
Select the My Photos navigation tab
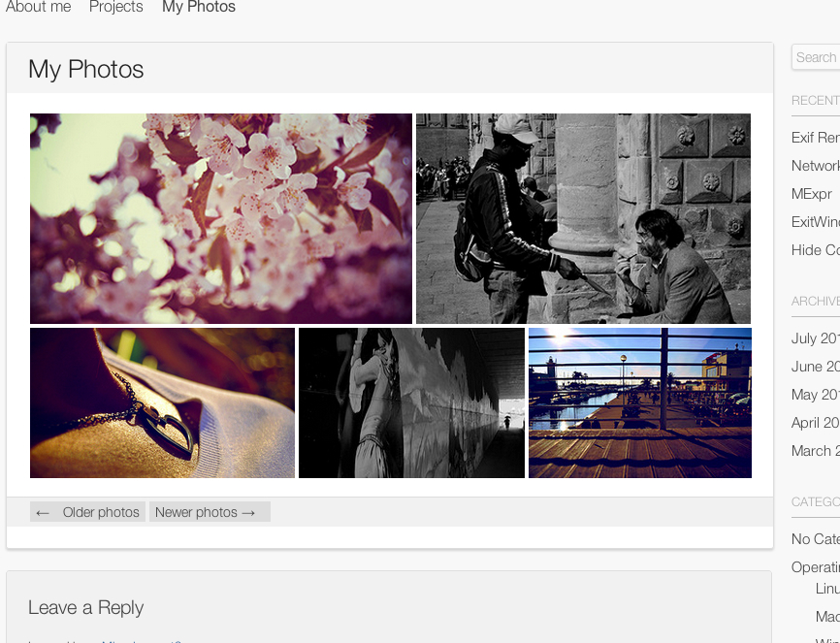coord(198,8)
